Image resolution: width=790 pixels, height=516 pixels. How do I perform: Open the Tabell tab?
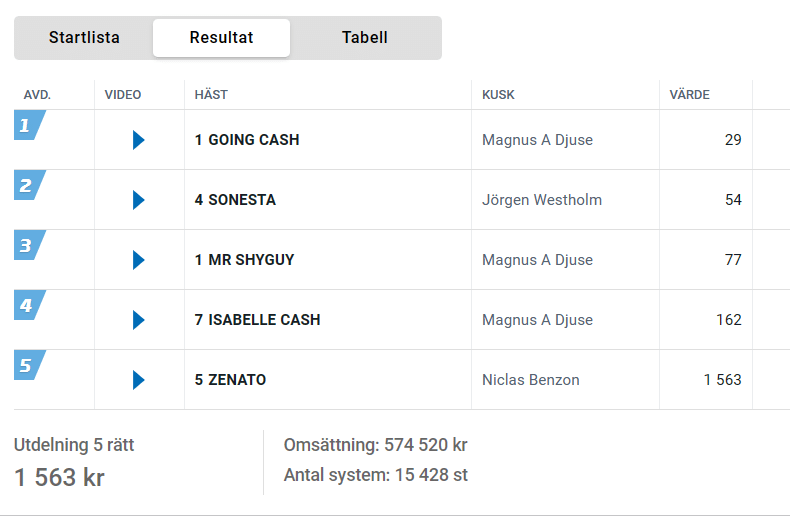[365, 38]
